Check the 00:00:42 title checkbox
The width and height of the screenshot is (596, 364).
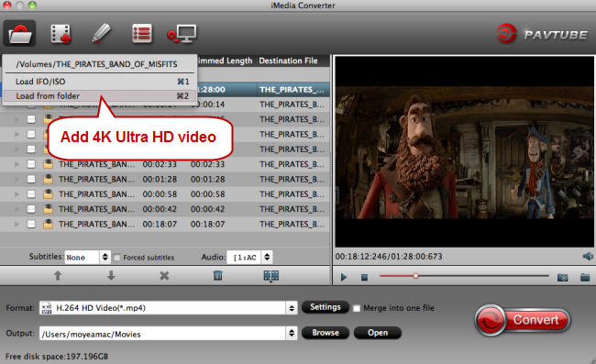point(31,209)
